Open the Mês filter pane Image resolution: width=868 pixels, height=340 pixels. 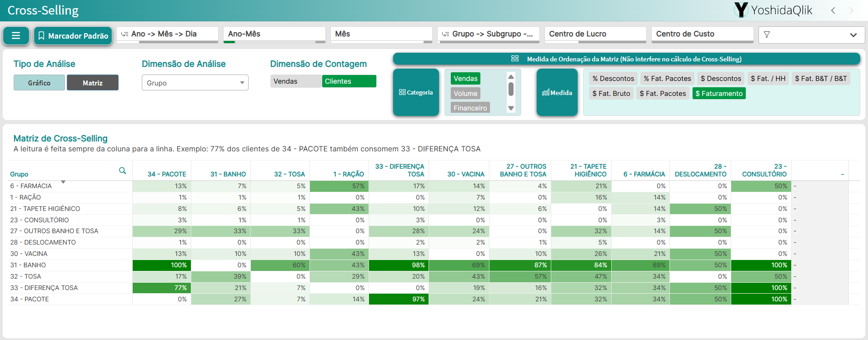(x=381, y=34)
